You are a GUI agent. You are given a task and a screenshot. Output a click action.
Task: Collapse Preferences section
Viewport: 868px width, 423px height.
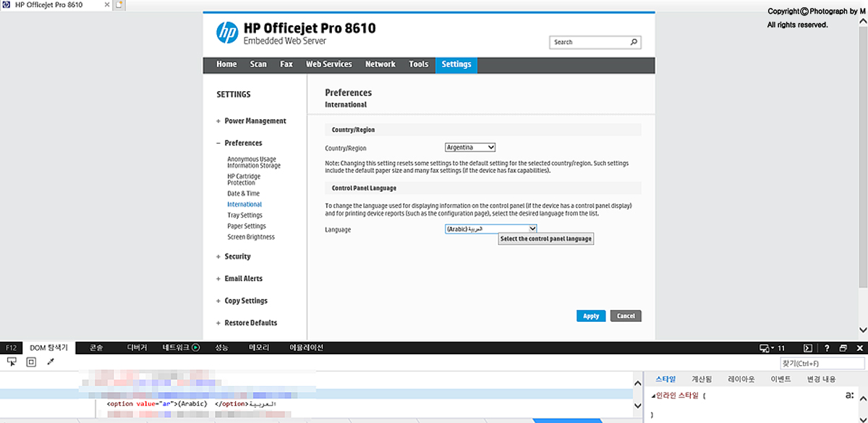(239, 143)
